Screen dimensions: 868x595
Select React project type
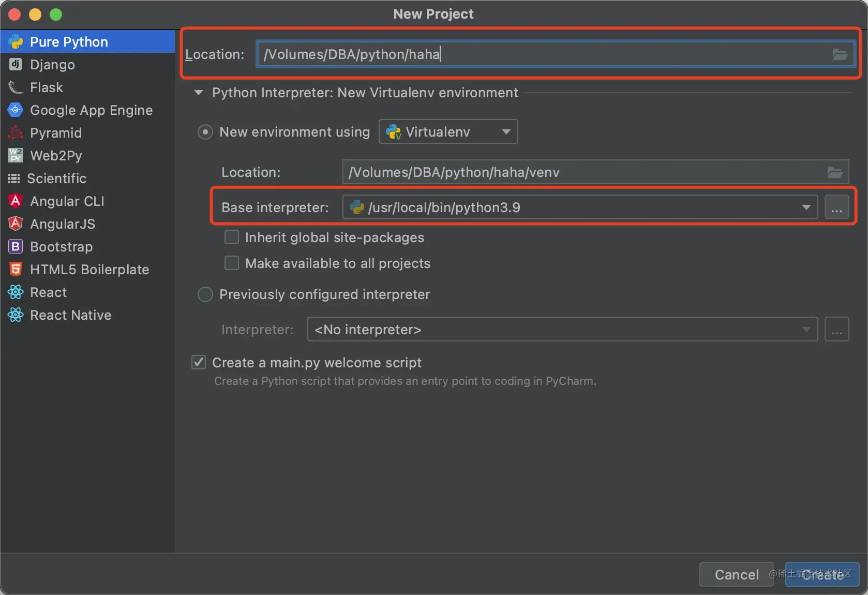(87, 292)
